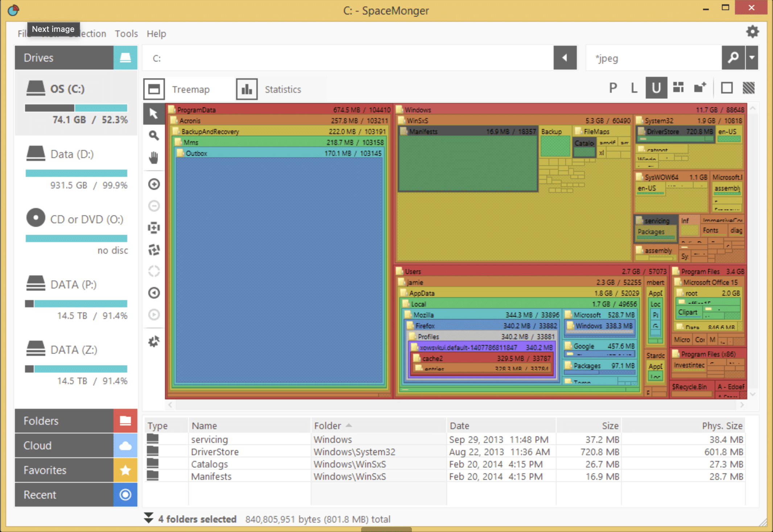Select the arrow selection tool

[x=154, y=113]
